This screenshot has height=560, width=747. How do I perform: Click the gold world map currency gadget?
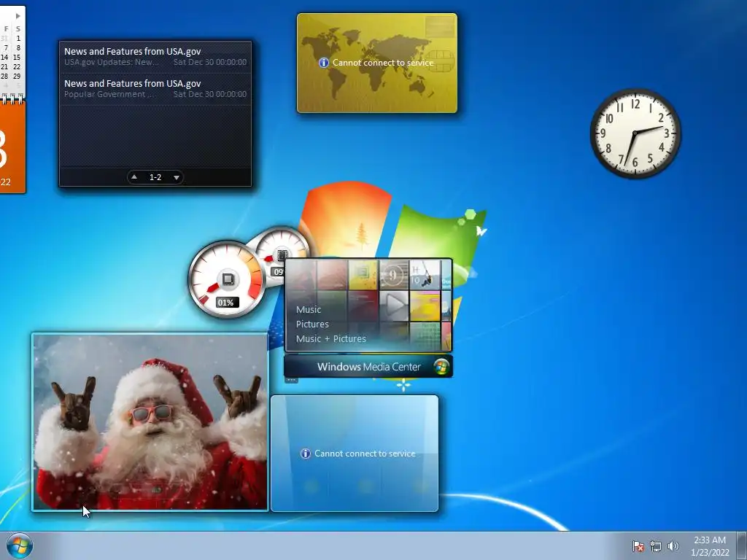(377, 63)
